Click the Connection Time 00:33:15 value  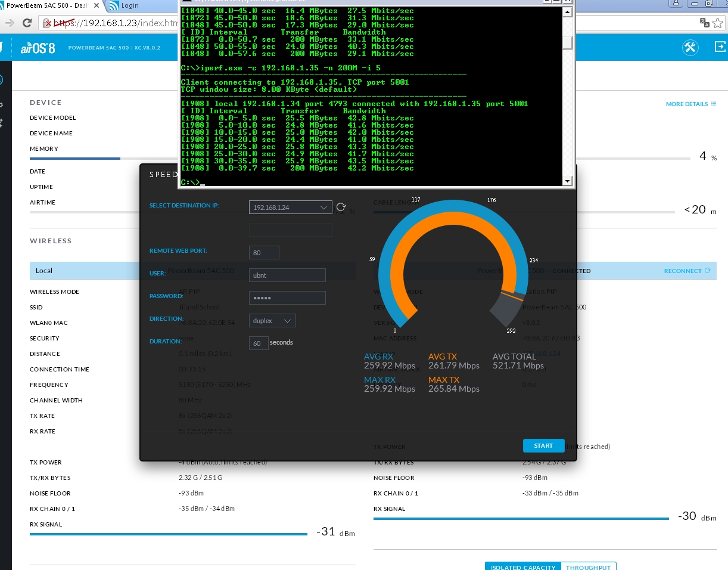192,370
